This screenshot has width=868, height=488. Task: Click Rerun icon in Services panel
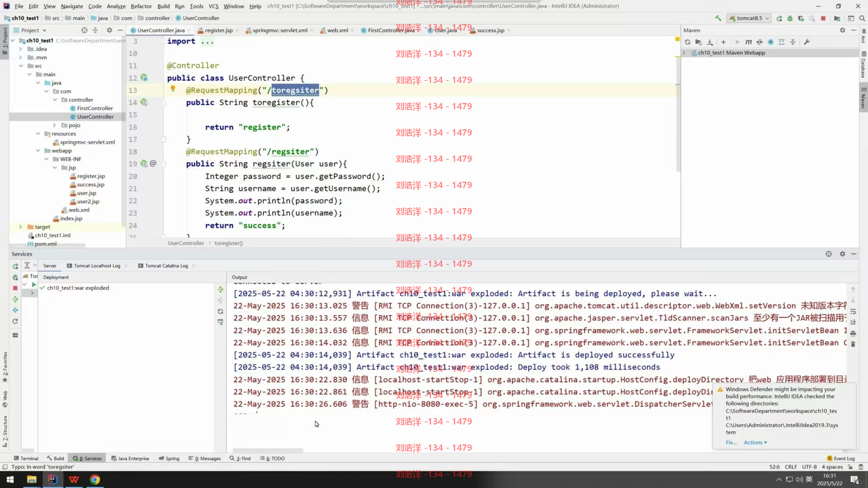pos(15,266)
